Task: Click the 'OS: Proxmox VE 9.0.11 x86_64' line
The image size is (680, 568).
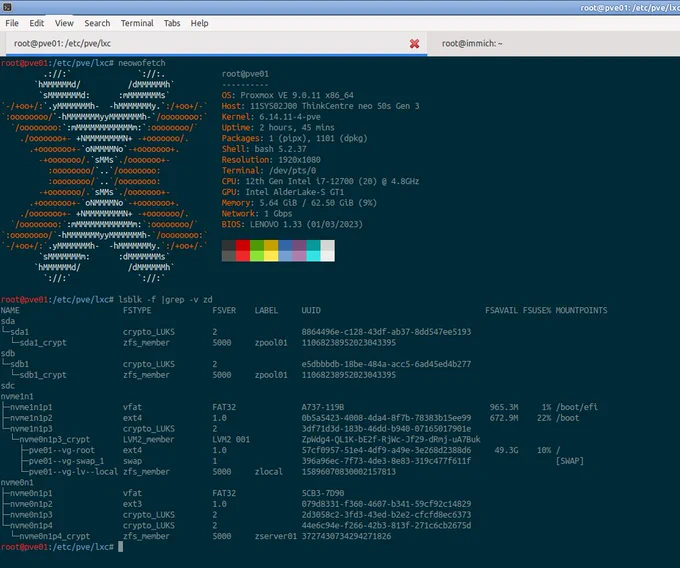Action: pyautogui.click(x=288, y=95)
